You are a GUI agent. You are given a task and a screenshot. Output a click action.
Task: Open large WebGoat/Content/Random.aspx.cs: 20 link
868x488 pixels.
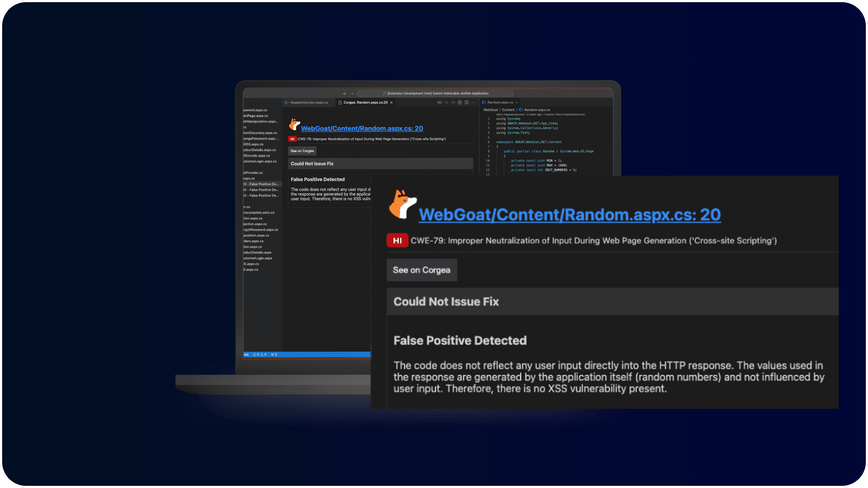coord(569,214)
